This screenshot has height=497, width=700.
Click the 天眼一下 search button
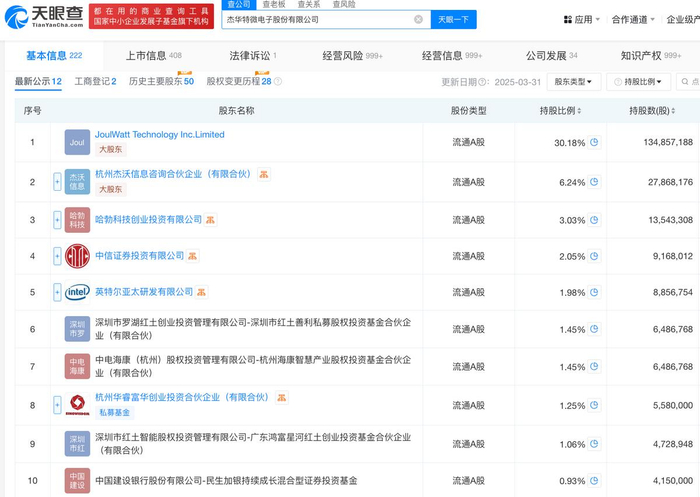pos(454,20)
